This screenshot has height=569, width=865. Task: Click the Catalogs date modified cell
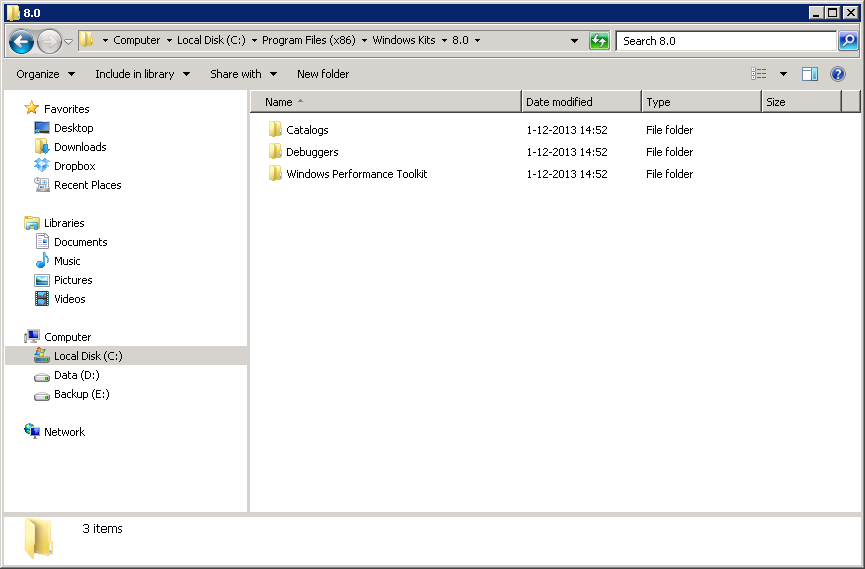tap(567, 130)
